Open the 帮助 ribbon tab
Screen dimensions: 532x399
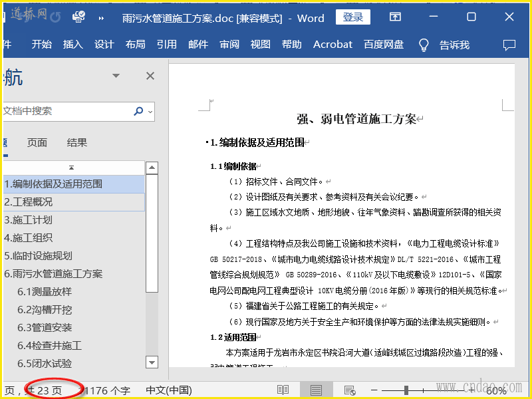[x=292, y=45]
